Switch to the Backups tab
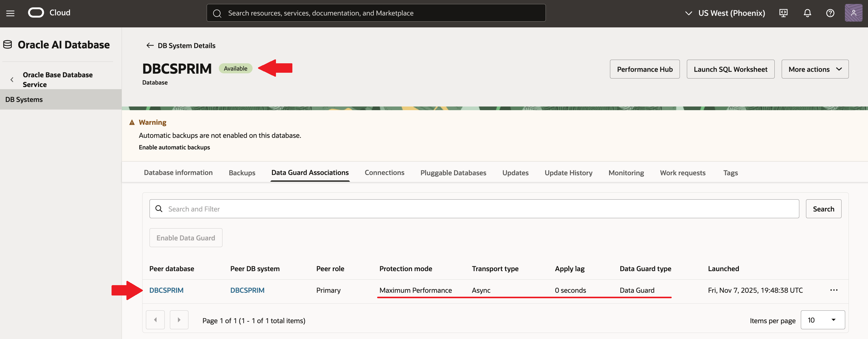 coord(242,173)
